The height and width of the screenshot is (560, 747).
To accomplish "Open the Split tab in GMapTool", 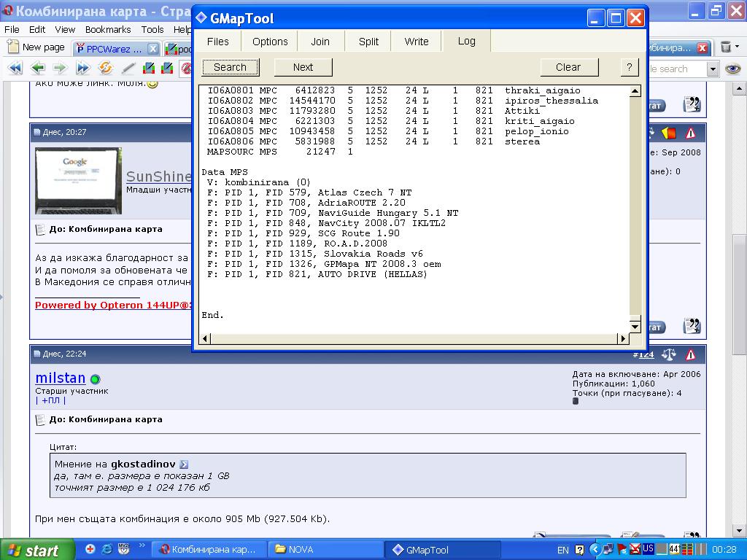I will [x=368, y=42].
